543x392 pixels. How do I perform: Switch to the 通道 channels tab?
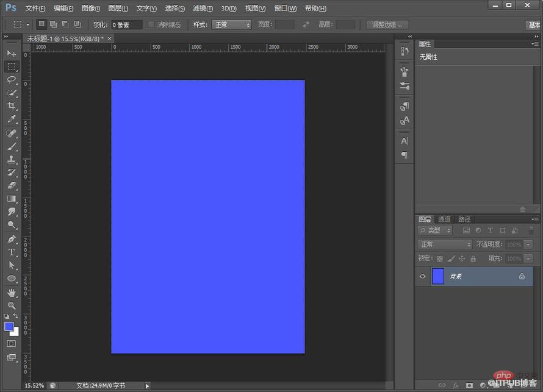tap(444, 219)
